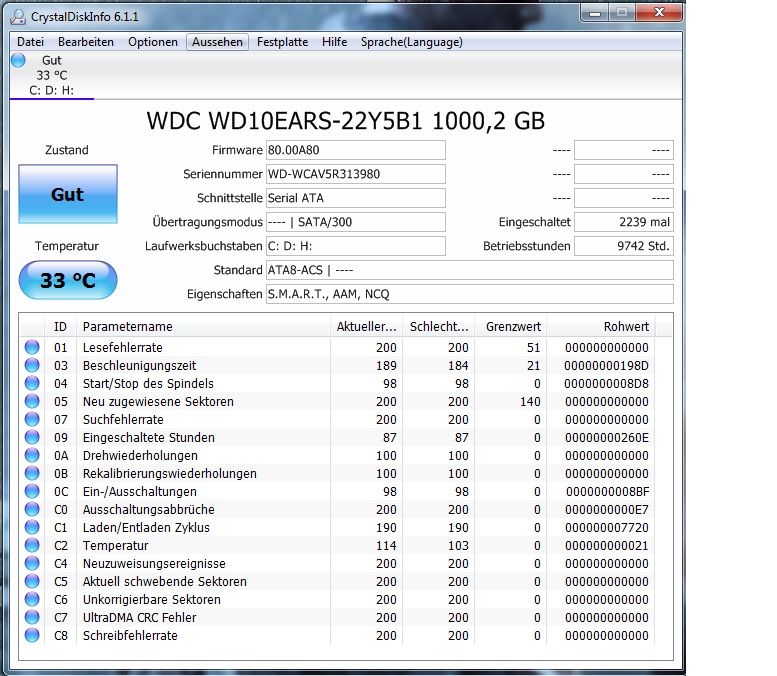Viewport: 777px width, 676px height.
Task: Open the Optionen menu
Action: click(153, 42)
